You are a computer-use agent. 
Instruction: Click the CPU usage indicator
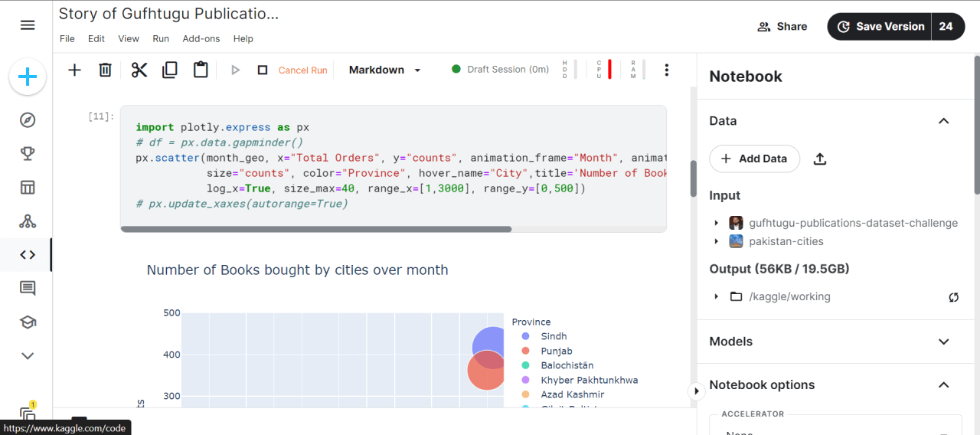(603, 69)
